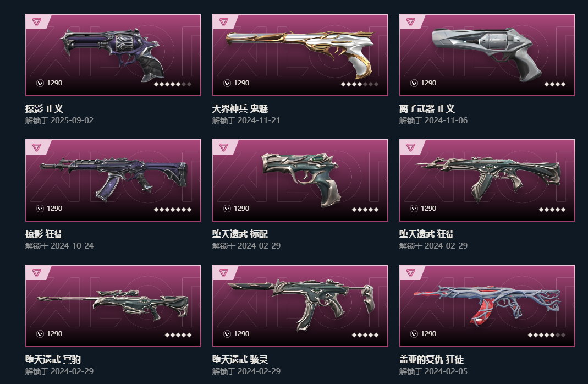Click the VP currency icon on 堕天遗武 冥驹 card
The width and height of the screenshot is (588, 384).
[40, 334]
